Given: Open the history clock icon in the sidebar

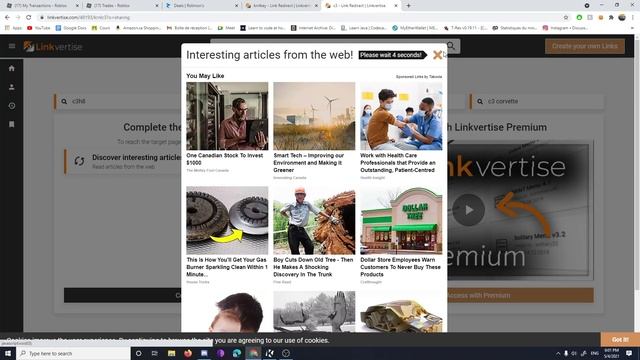Looking at the screenshot, I should click(11, 106).
